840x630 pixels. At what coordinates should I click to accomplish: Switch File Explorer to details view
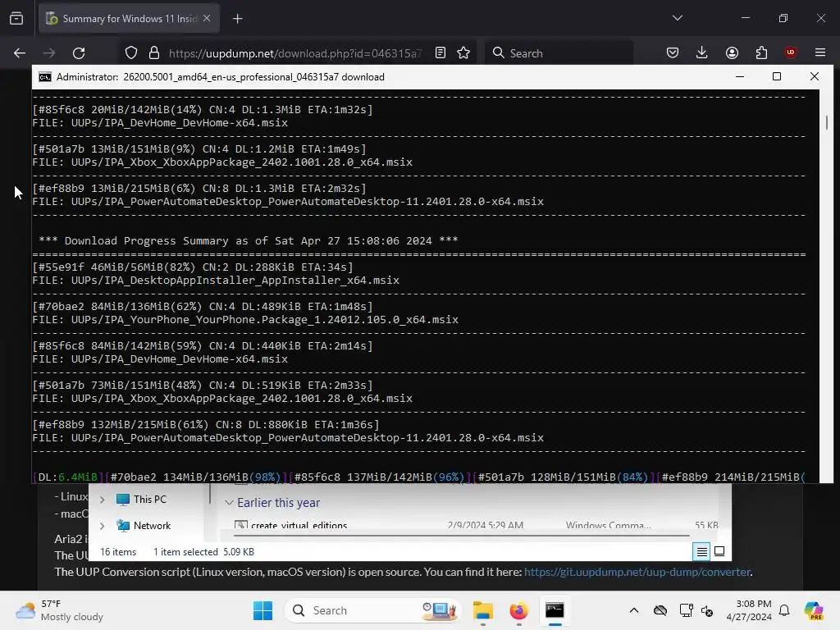click(x=701, y=551)
